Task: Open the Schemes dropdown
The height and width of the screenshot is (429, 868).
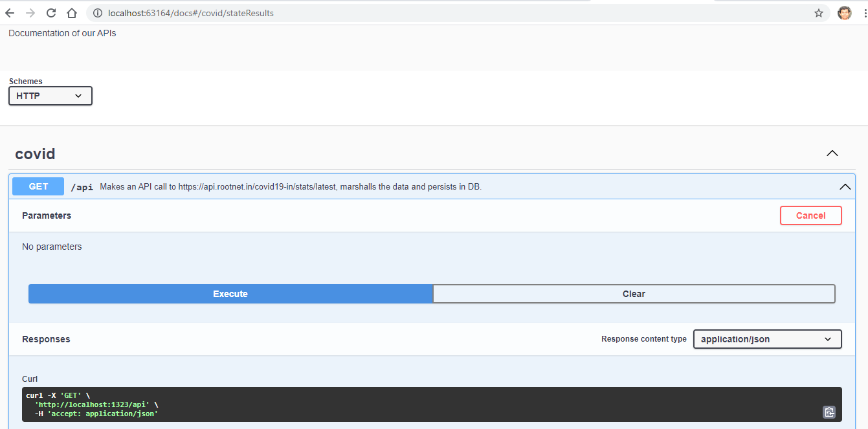Action: 50,95
